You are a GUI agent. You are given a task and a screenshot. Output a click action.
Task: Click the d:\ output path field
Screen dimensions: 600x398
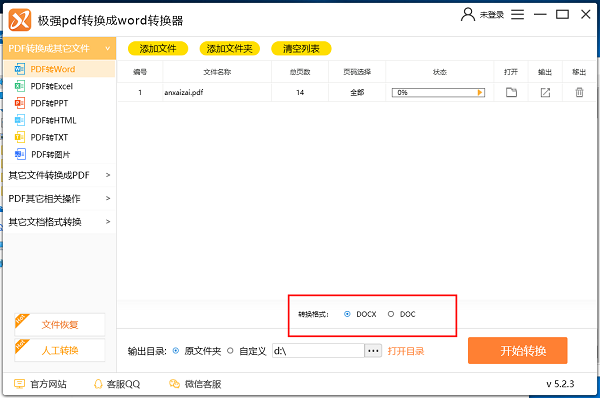(318, 351)
